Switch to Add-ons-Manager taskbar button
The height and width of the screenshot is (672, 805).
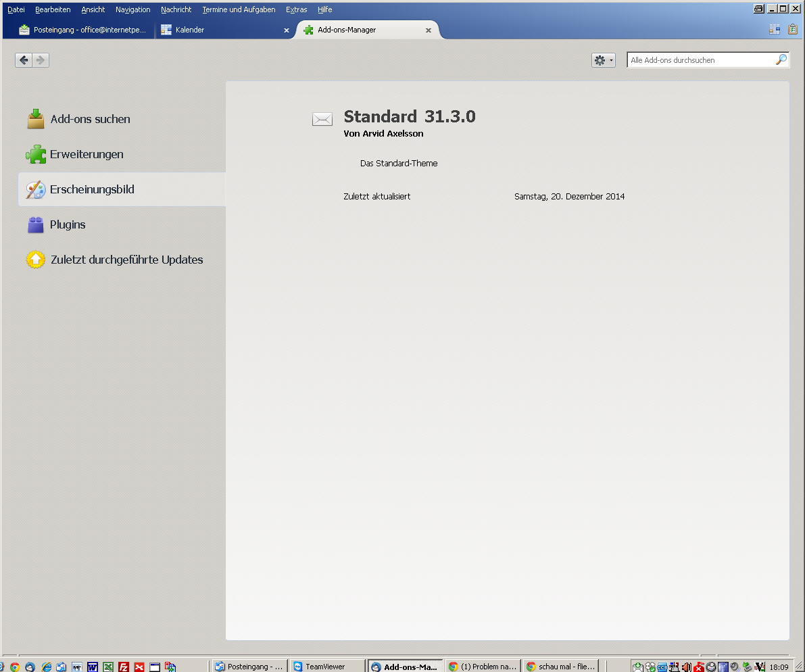(x=406, y=667)
